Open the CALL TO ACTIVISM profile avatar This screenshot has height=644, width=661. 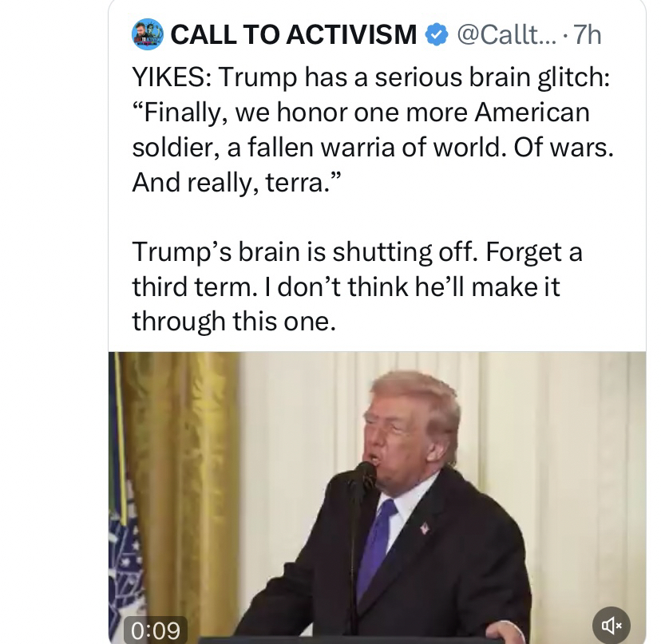click(x=148, y=34)
